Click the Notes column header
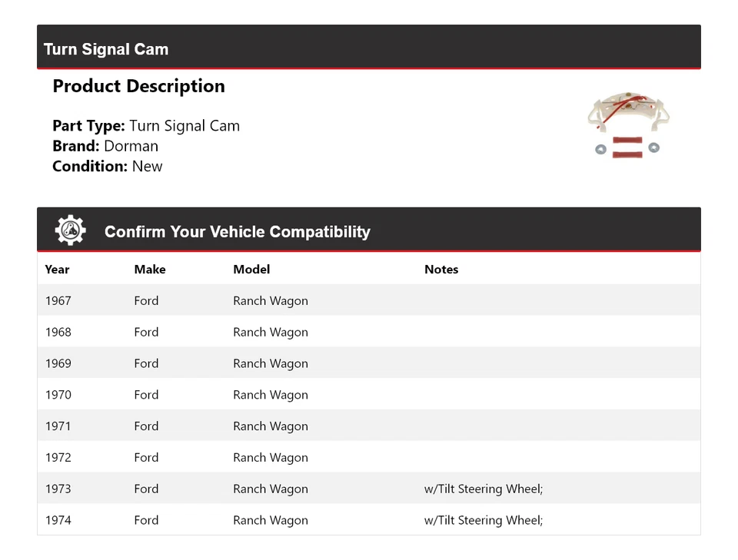 (x=441, y=270)
